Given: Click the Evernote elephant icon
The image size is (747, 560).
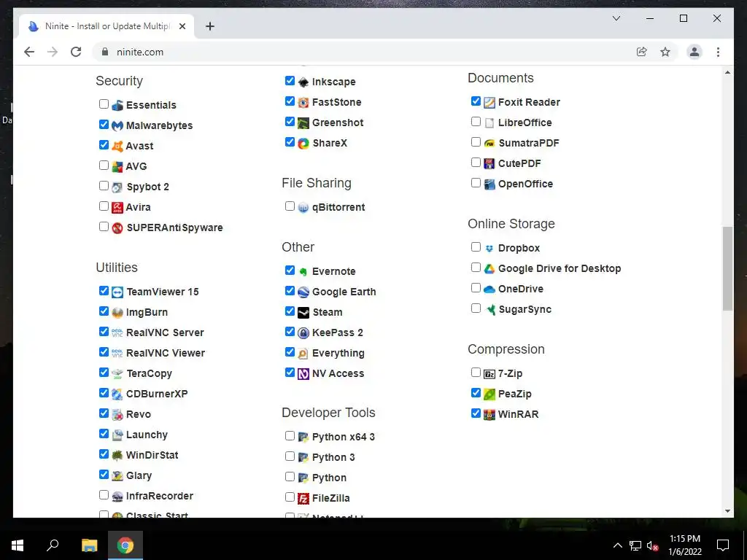Looking at the screenshot, I should pyautogui.click(x=303, y=271).
